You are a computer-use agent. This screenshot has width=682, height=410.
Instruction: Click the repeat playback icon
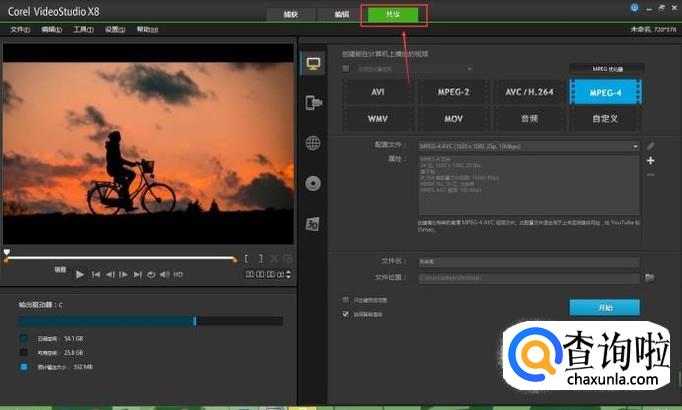151,274
